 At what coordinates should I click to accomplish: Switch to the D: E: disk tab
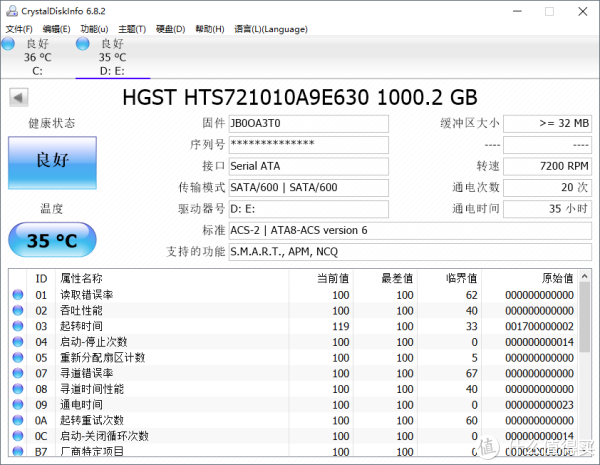(x=112, y=57)
